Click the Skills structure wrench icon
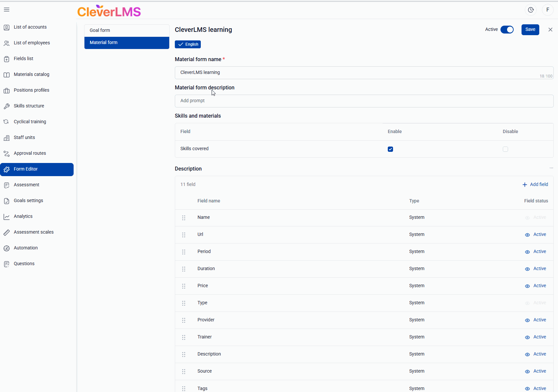The width and height of the screenshot is (558, 392). [7, 106]
